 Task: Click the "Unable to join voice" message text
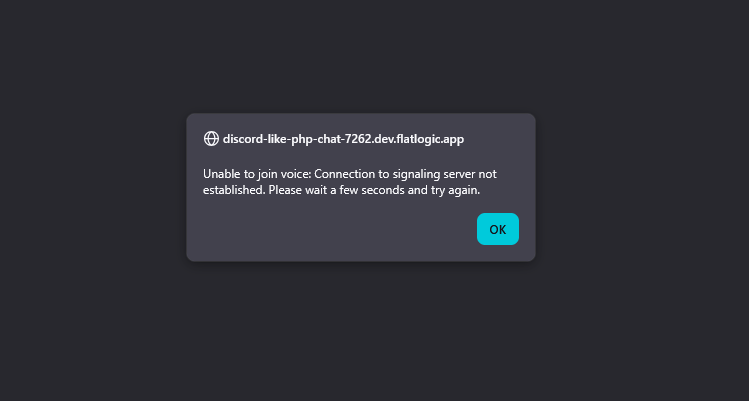tap(255, 174)
